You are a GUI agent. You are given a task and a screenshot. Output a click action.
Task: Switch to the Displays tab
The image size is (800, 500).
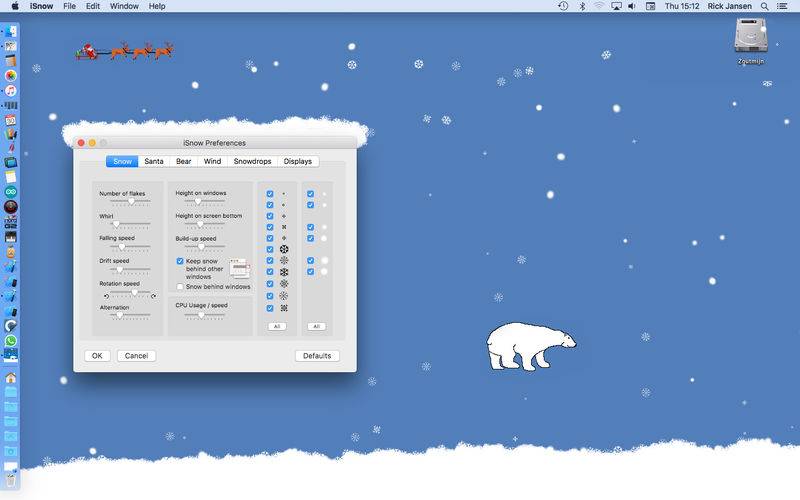298,161
